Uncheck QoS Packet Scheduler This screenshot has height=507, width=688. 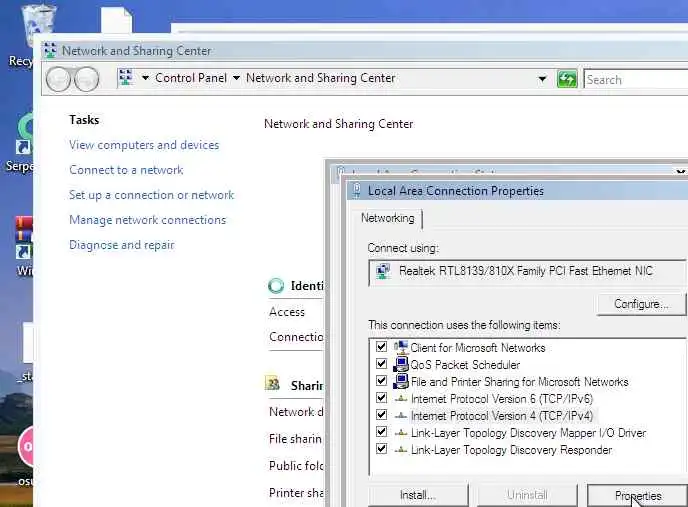[x=381, y=364]
